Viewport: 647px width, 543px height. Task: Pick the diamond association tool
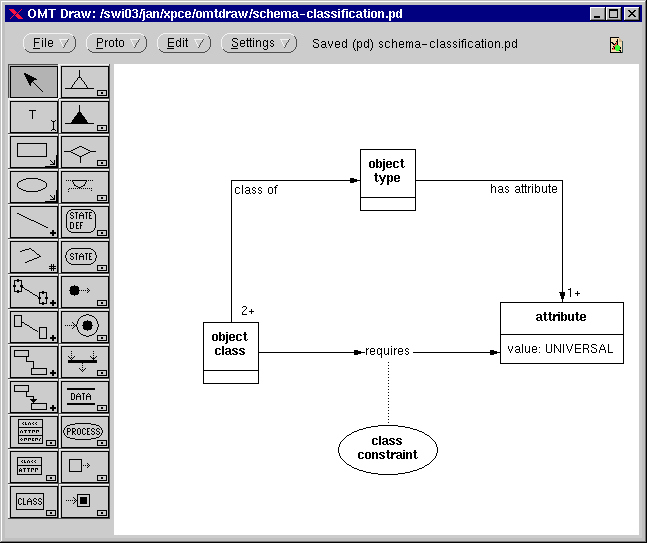(84, 152)
